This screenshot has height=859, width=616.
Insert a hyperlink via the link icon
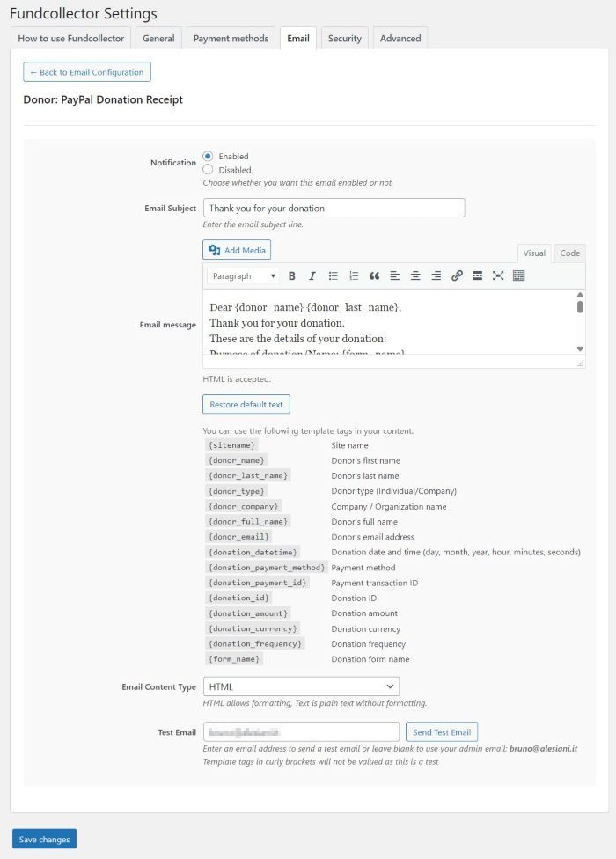pyautogui.click(x=456, y=276)
